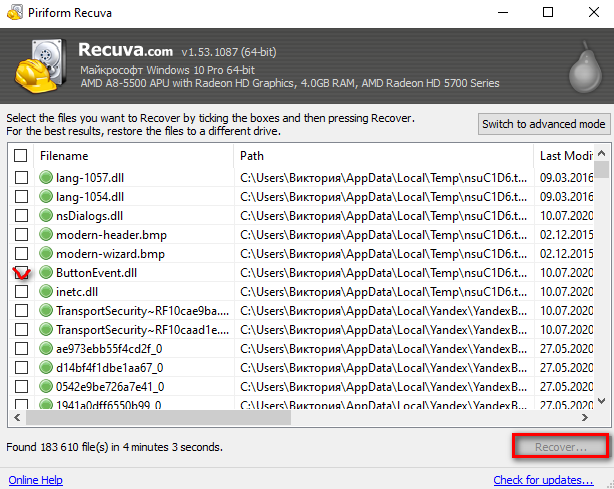Viewport: 614px width, 489px height.
Task: Tick the checkbox for lang-1057.dll
Action: click(x=22, y=177)
